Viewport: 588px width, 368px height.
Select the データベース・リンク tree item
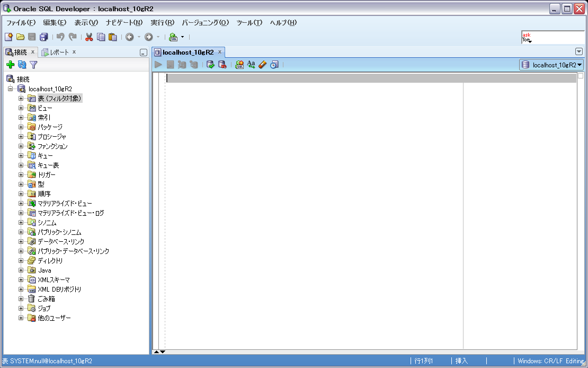coord(61,241)
